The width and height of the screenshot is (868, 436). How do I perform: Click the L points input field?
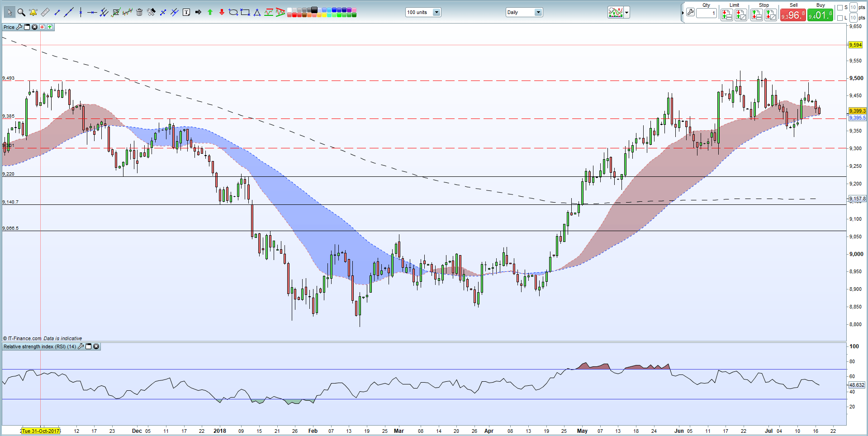[x=853, y=18]
